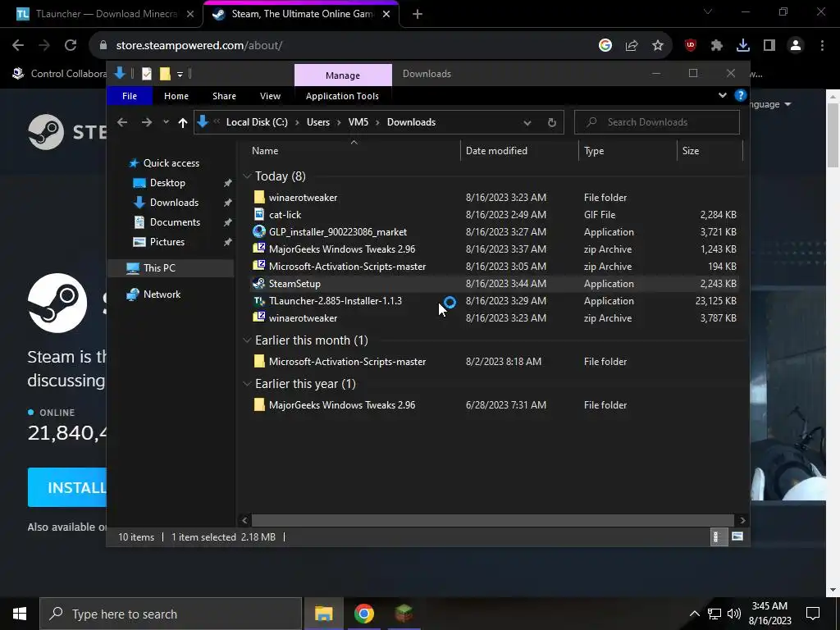Image resolution: width=840 pixels, height=630 pixels.
Task: Open Chrome extensions puzzle icon
Action: click(717, 46)
